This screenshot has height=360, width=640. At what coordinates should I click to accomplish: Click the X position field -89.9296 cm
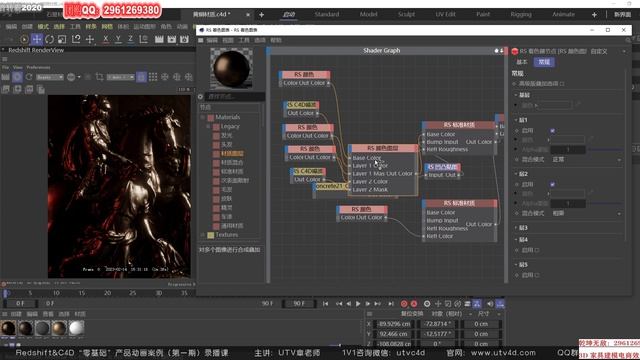[x=395, y=324]
